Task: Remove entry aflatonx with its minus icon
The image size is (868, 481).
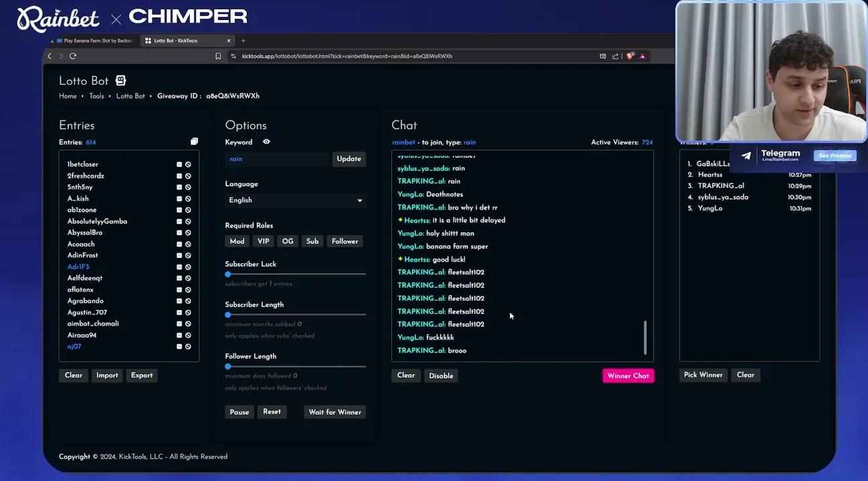Action: click(x=179, y=289)
